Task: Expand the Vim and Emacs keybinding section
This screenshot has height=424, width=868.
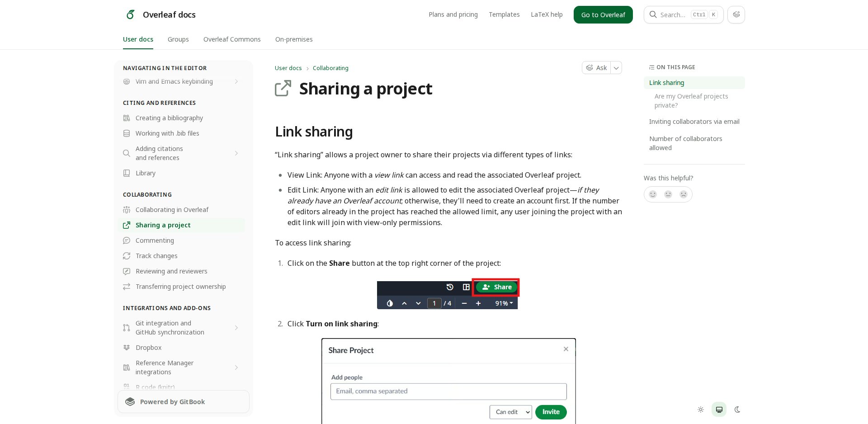Action: tap(236, 81)
